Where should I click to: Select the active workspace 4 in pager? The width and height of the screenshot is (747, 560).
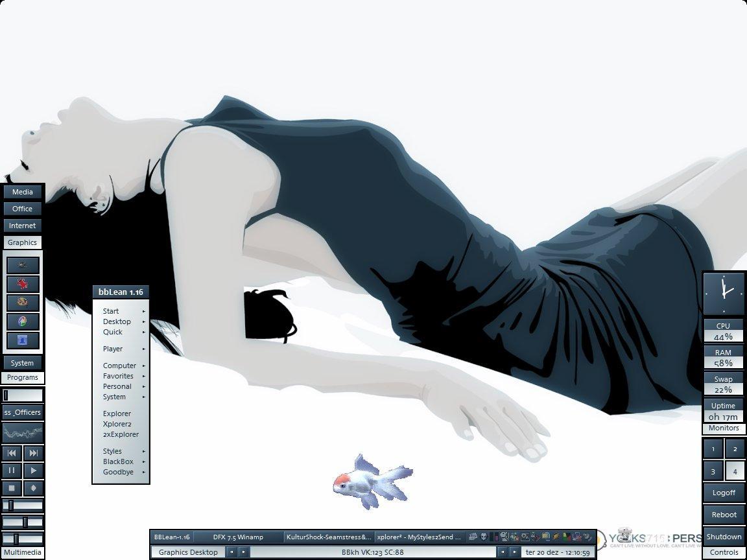click(x=735, y=471)
